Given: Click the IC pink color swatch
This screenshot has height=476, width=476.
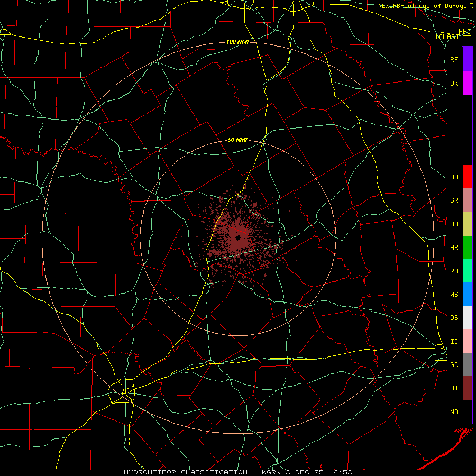Looking at the screenshot, I should pos(467,341).
